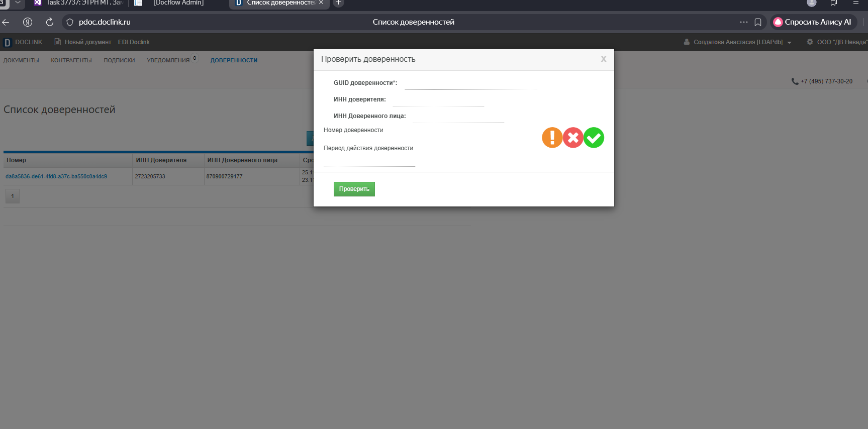The image size is (868, 429).
Task: Close the Список доверенностей browser tab
Action: coord(321,3)
